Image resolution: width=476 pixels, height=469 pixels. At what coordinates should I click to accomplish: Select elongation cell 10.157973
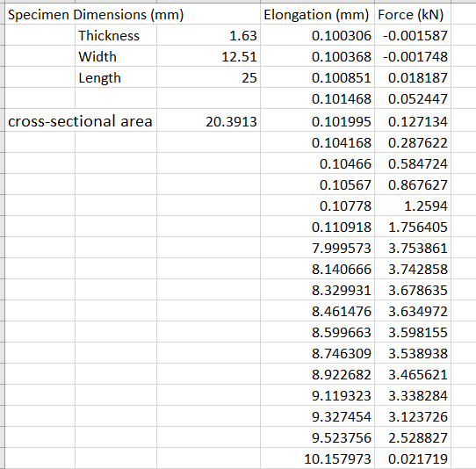318,458
